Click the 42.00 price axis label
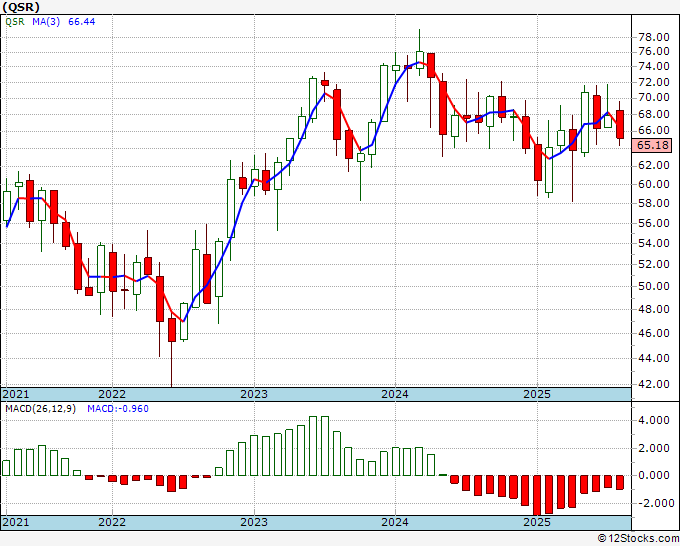680x546 pixels. coord(654,384)
